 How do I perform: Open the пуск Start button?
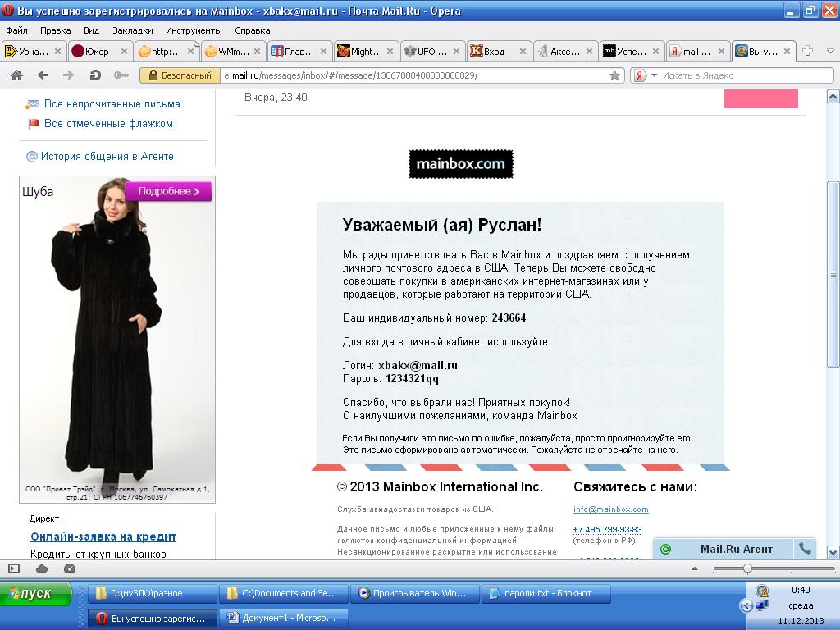36,593
